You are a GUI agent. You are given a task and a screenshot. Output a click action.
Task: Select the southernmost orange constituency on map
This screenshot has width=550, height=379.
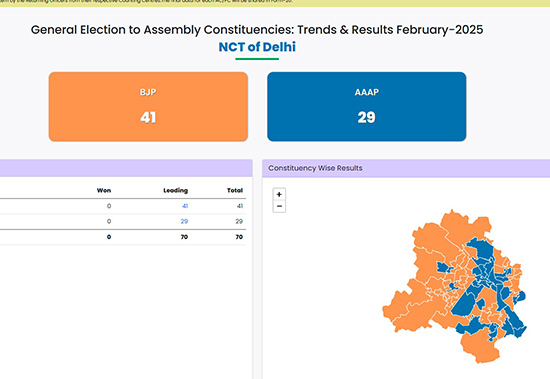point(480,347)
